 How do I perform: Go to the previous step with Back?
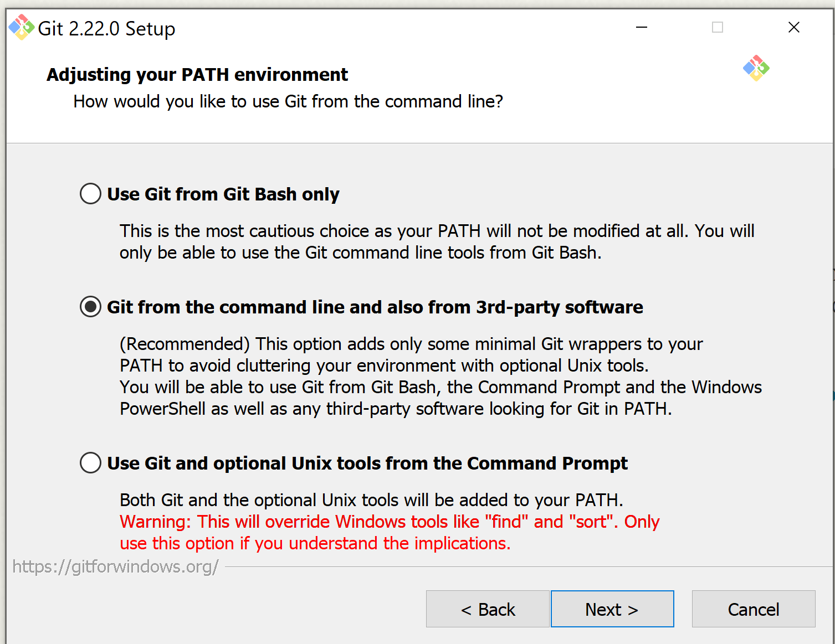coord(488,609)
